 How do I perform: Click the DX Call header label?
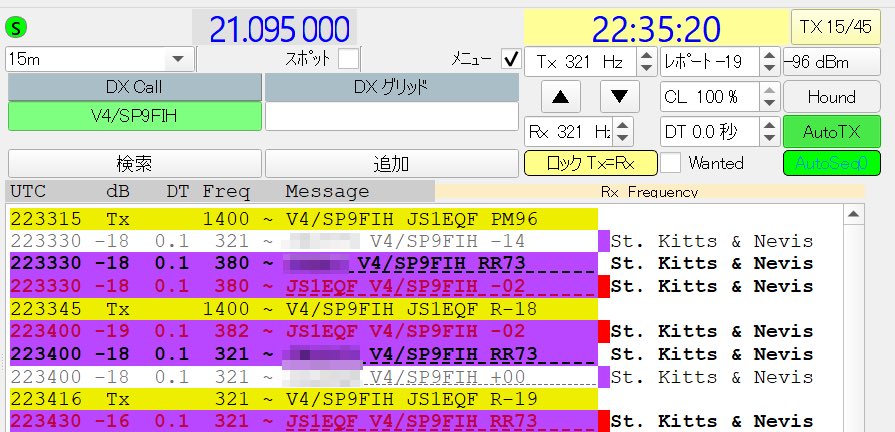pos(135,87)
